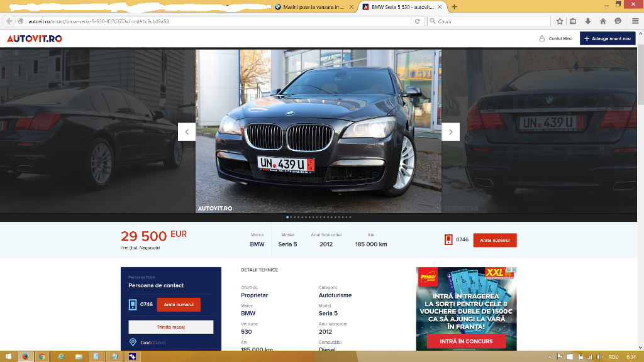Click the Firefox bookmark star icon
The height and width of the screenshot is (362, 644).
560,21
